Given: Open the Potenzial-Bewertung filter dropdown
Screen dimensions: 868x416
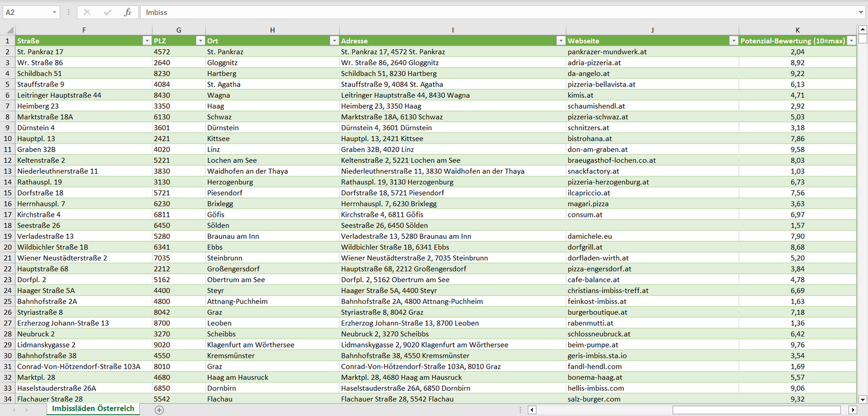Looking at the screenshot, I should pos(851,41).
